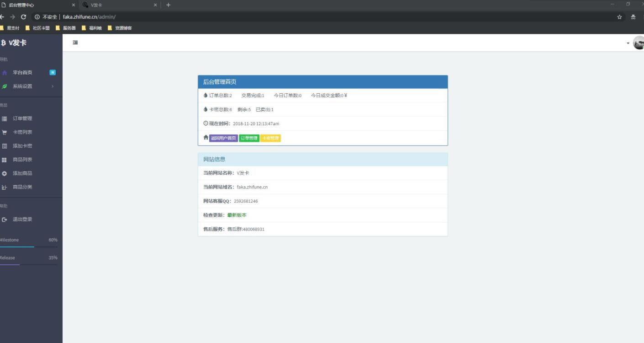644x343 pixels.
Task: Click the 网站信息 panel header
Action: coord(323,159)
